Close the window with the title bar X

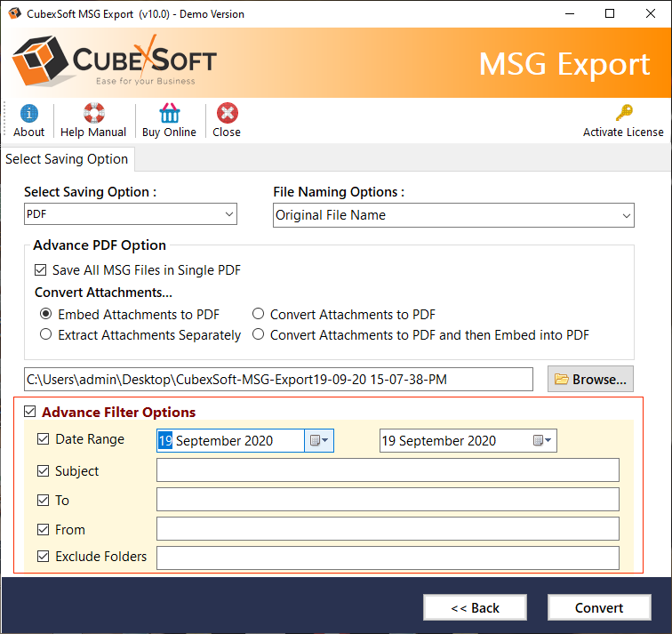tap(650, 13)
